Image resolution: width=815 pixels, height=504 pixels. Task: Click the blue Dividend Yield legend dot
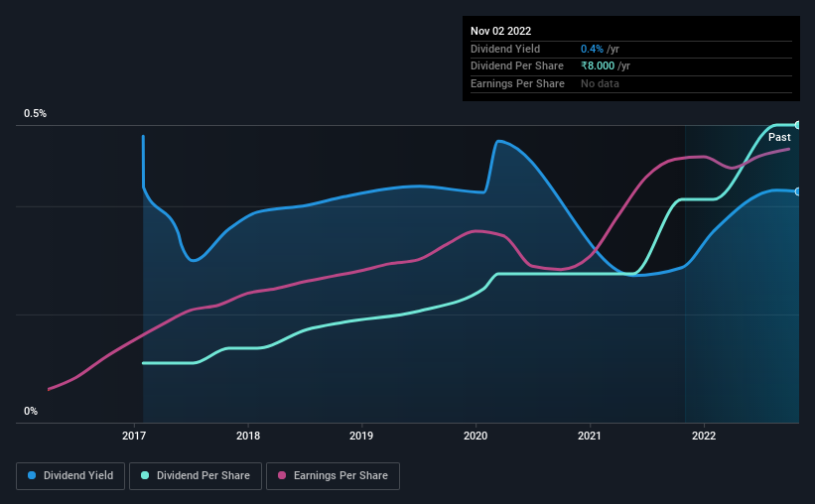point(32,475)
